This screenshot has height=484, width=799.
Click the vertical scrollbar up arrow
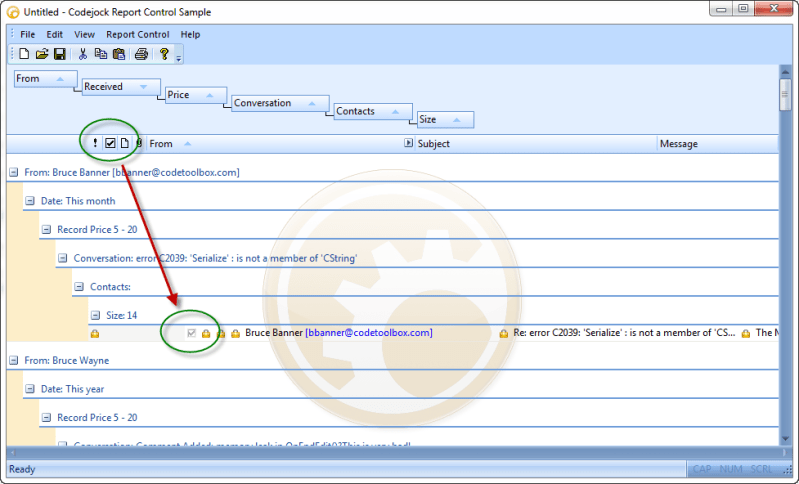(x=785, y=72)
